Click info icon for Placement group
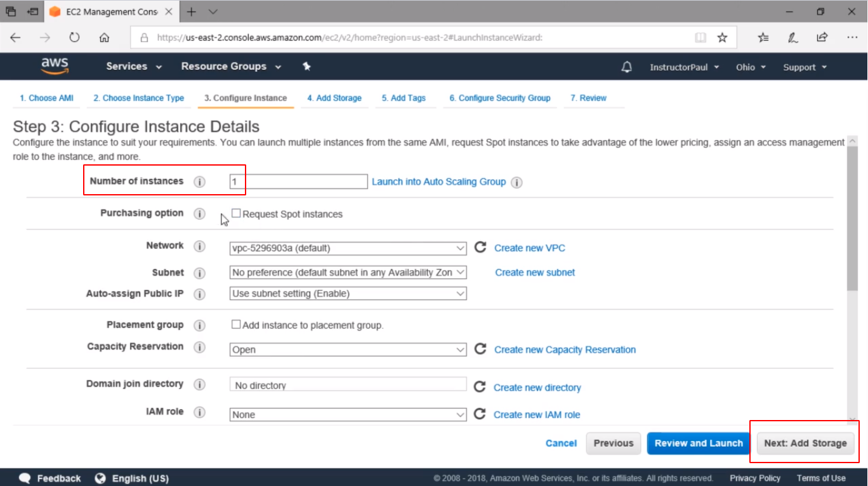This screenshot has height=486, width=868. (199, 325)
